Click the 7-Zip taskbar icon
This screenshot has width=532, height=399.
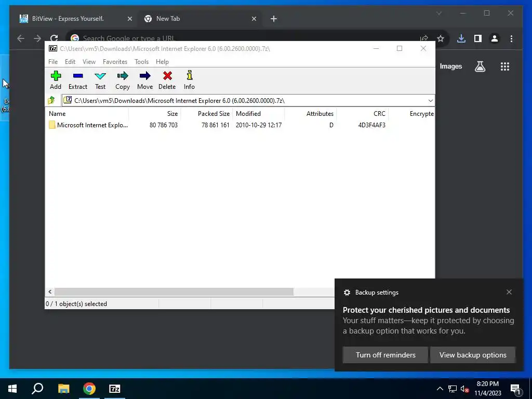click(115, 389)
